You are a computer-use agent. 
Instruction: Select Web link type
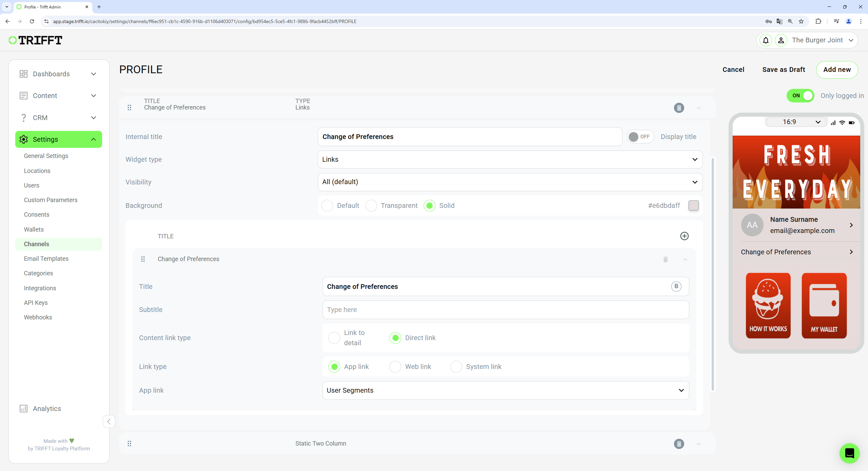pyautogui.click(x=395, y=367)
